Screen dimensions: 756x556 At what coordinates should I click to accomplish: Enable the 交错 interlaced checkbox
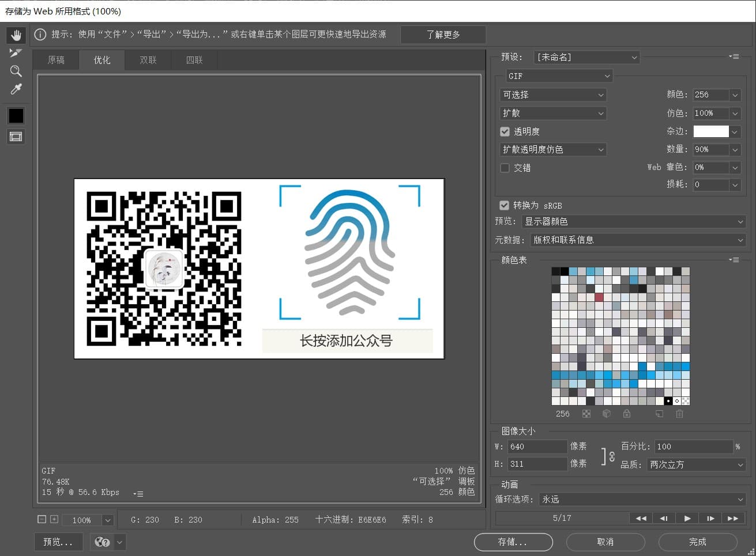click(505, 168)
